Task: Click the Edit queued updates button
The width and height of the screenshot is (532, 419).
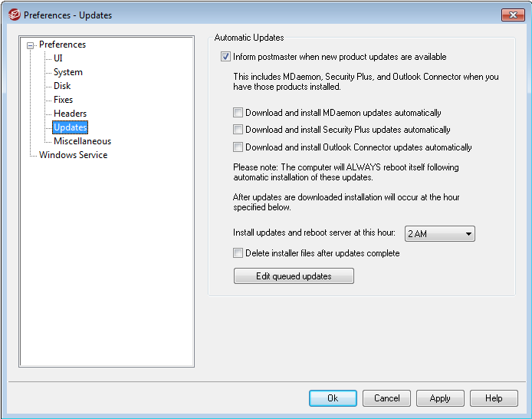Action: 294,276
